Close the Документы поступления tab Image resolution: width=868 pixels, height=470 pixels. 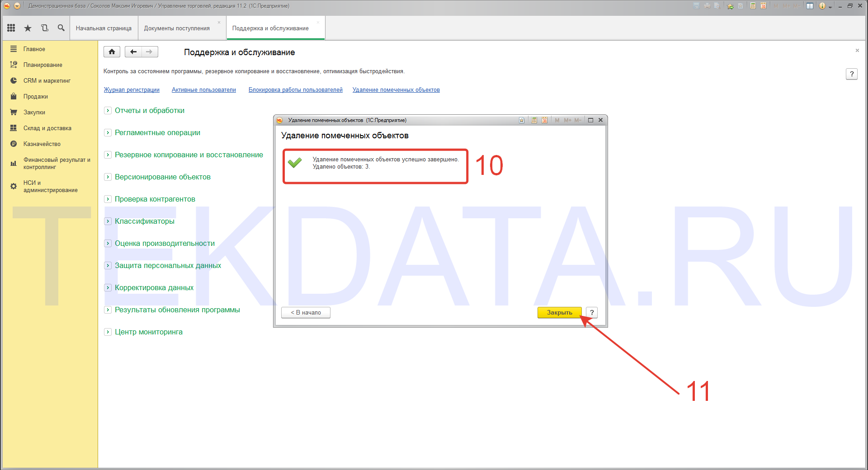point(219,22)
